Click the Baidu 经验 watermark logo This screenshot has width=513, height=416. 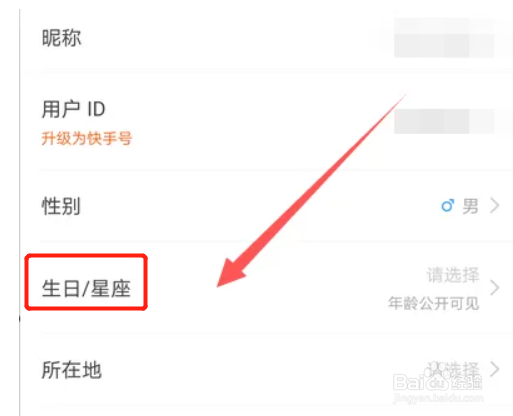point(438,382)
